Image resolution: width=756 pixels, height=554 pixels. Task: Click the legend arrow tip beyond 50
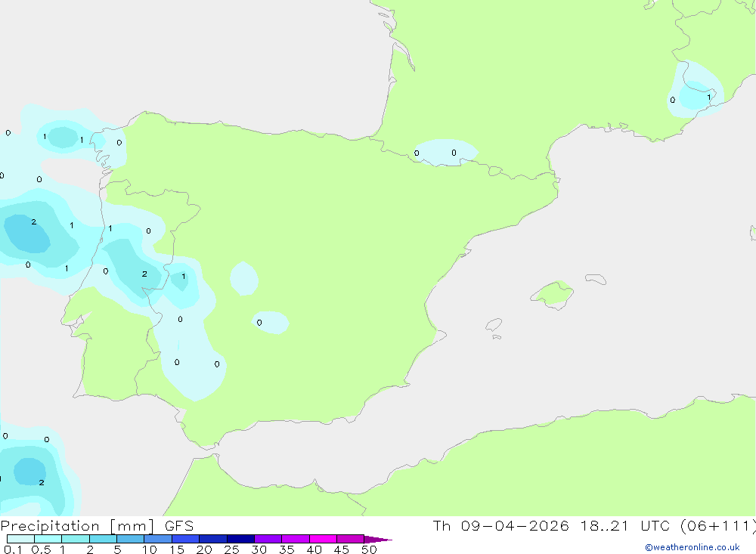coord(379,539)
